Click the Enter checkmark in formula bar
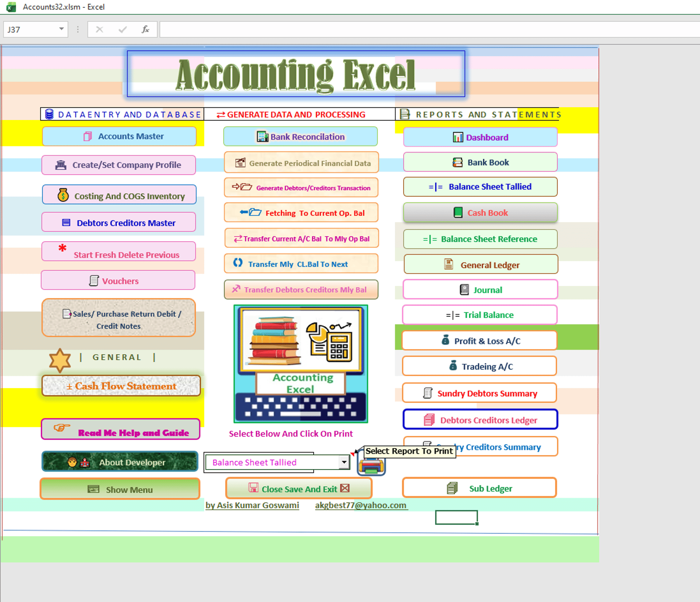The height and width of the screenshot is (602, 700). coord(122,30)
